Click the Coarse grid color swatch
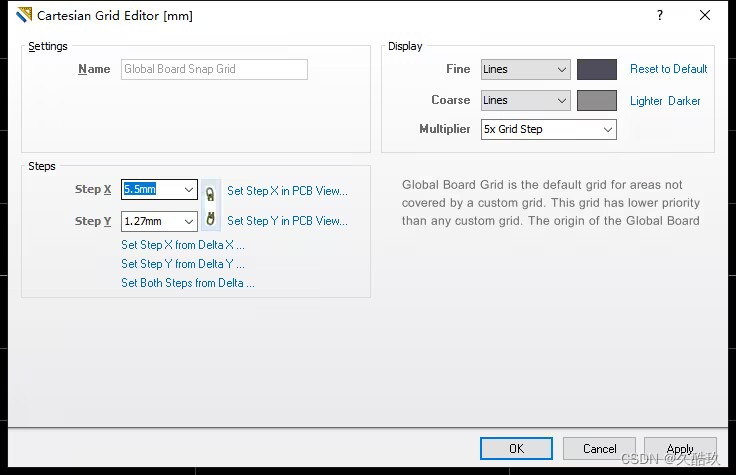The image size is (736, 475). (597, 100)
